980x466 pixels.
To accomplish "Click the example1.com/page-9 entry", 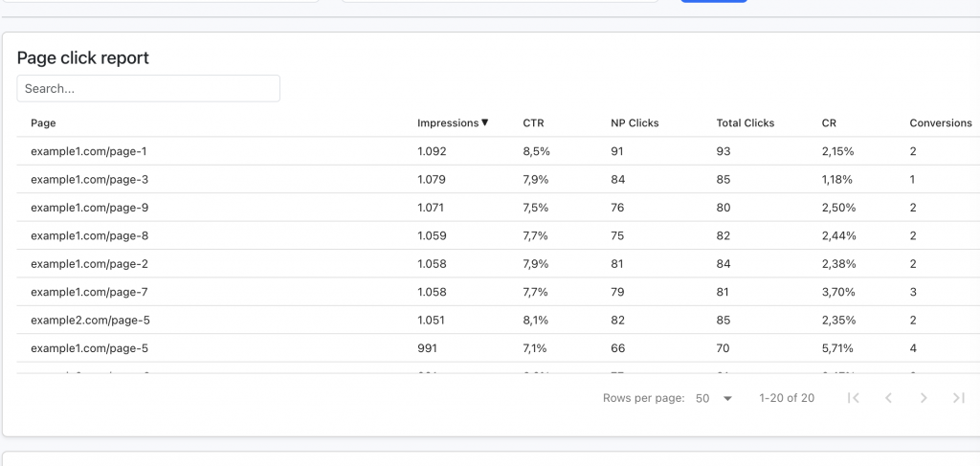I will click(x=88, y=208).
